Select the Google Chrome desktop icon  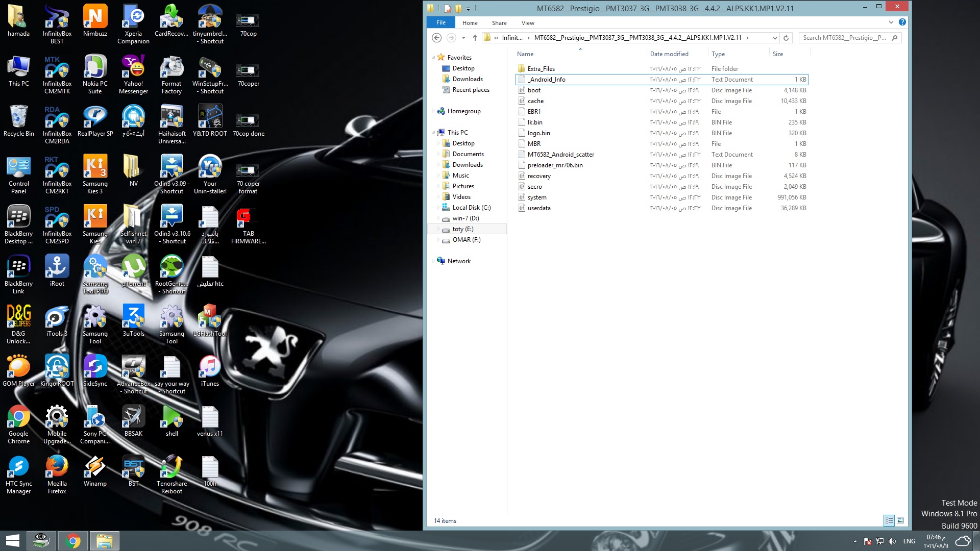pos(18,424)
